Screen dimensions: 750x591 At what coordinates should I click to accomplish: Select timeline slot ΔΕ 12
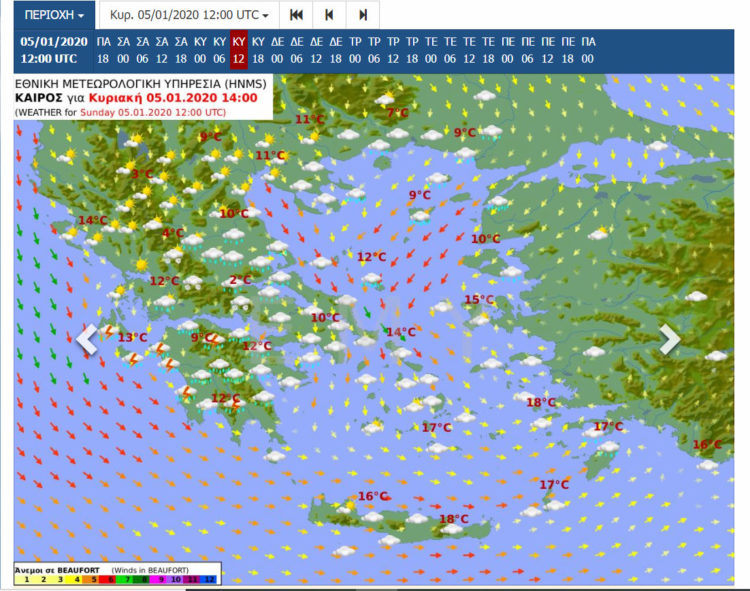(x=316, y=50)
